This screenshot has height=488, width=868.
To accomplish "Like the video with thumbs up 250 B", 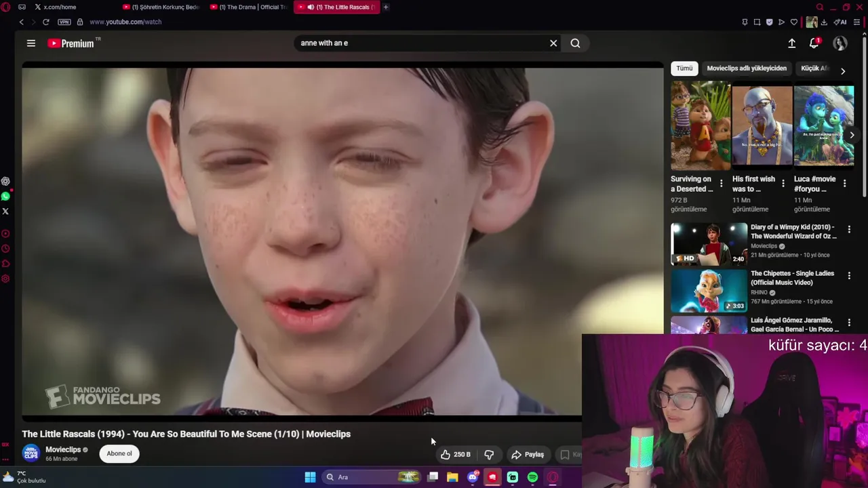I will click(456, 455).
